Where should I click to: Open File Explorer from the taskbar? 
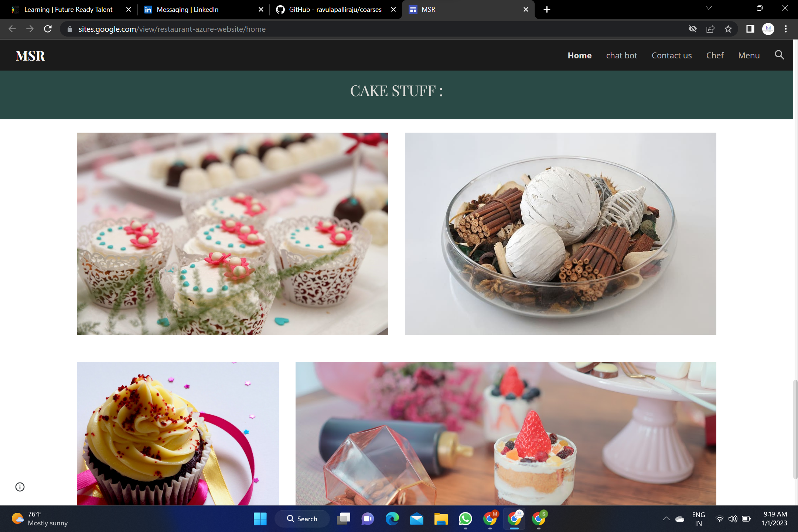[x=441, y=519]
